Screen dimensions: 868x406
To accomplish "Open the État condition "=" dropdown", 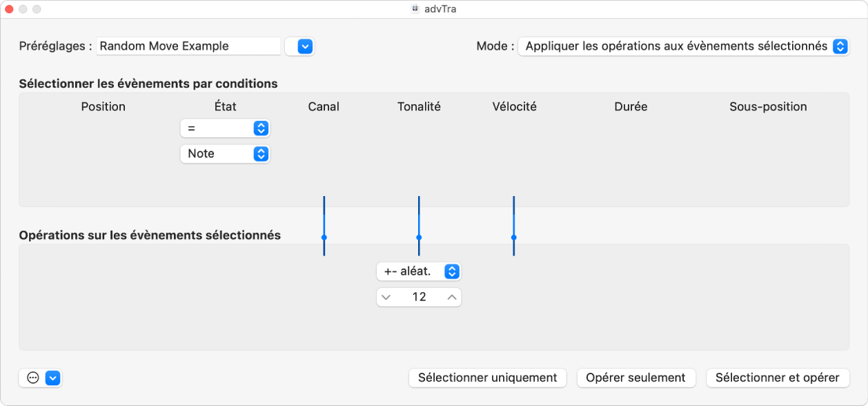I will tap(225, 128).
